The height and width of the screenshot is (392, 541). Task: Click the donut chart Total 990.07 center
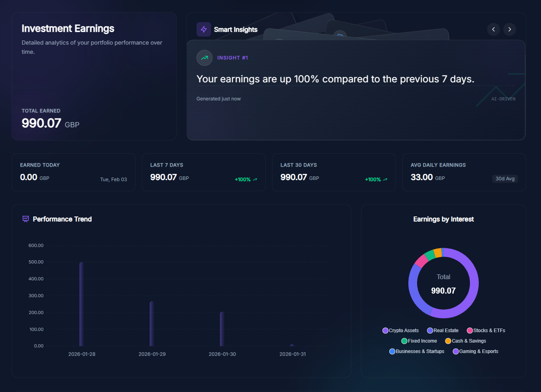[443, 283]
